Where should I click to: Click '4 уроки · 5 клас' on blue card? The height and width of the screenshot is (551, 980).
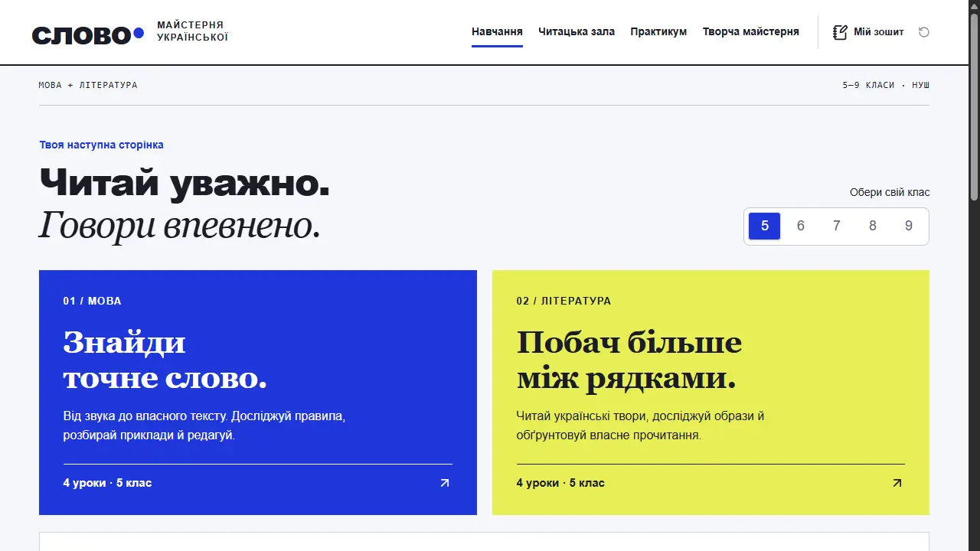(x=108, y=483)
